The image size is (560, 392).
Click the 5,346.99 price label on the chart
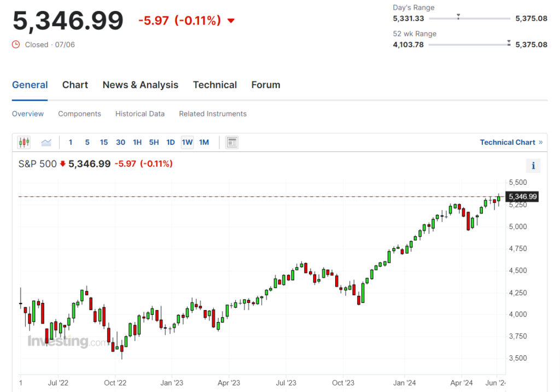tap(522, 197)
